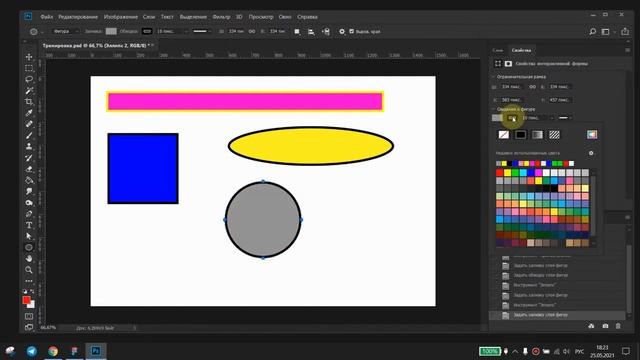Click the fill swatch in Properties panel
This screenshot has width=640, height=360.
(497, 118)
